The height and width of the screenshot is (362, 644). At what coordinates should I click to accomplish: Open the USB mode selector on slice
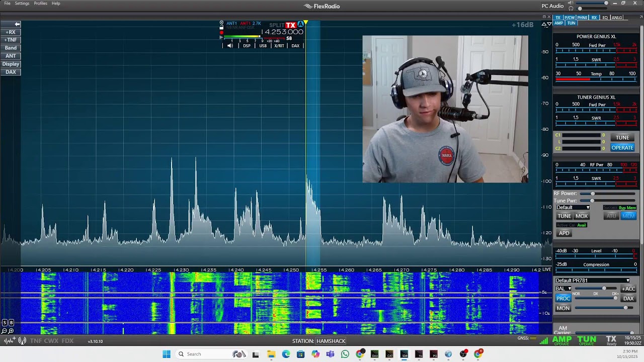pyautogui.click(x=263, y=46)
